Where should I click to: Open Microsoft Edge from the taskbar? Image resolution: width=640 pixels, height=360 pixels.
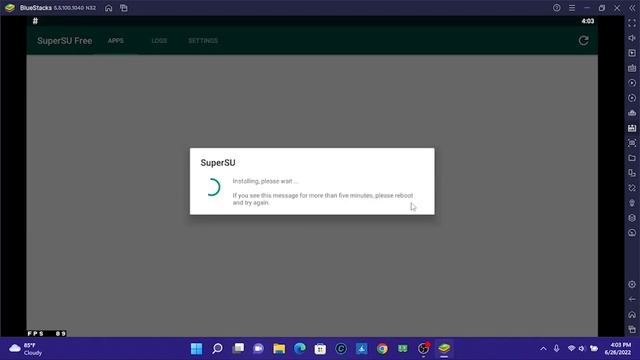click(x=300, y=349)
